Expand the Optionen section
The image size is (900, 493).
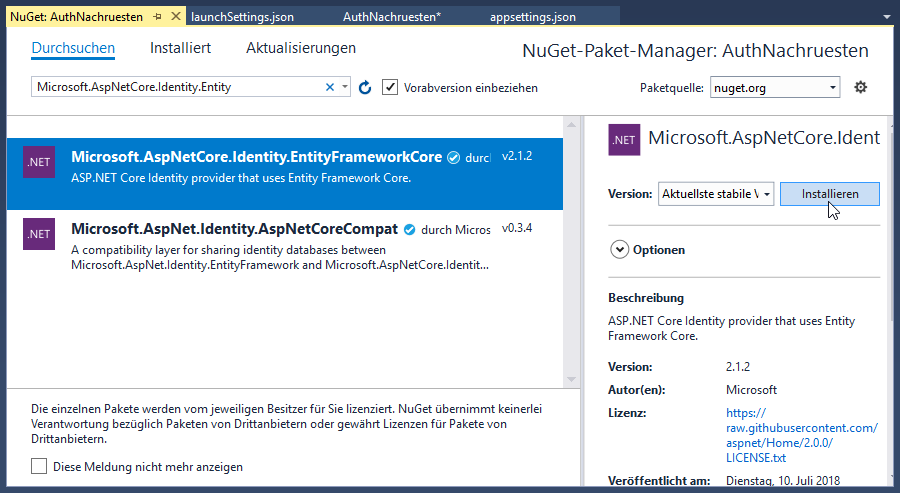tap(620, 250)
